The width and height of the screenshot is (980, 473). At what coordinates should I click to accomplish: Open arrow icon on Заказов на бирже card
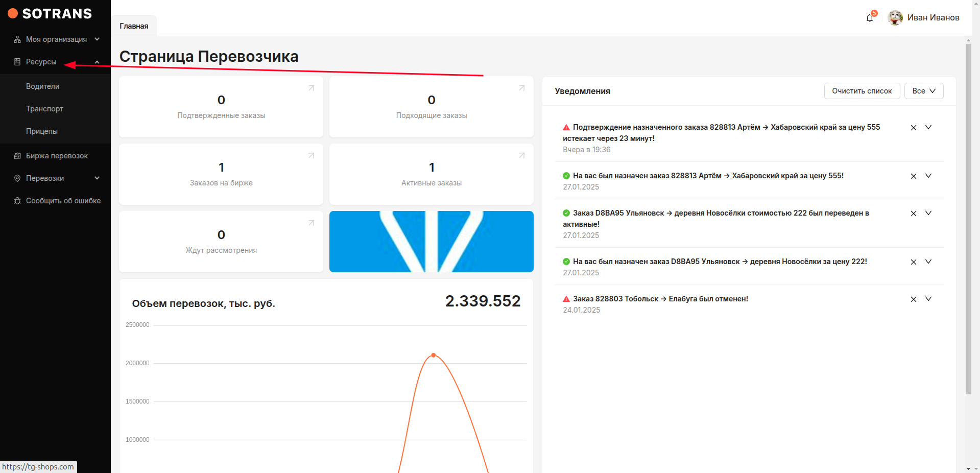point(311,156)
